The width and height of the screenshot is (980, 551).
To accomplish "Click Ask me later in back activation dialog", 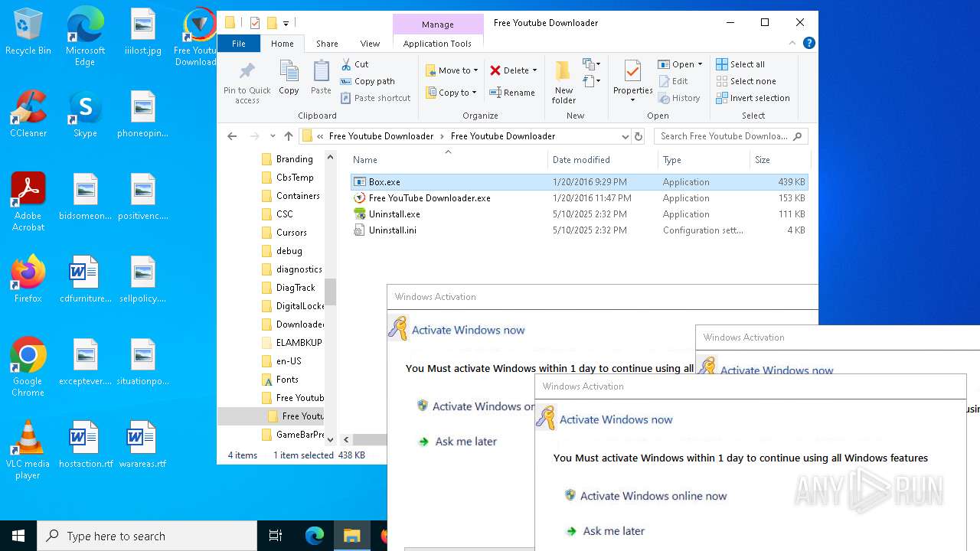I will pyautogui.click(x=458, y=442).
